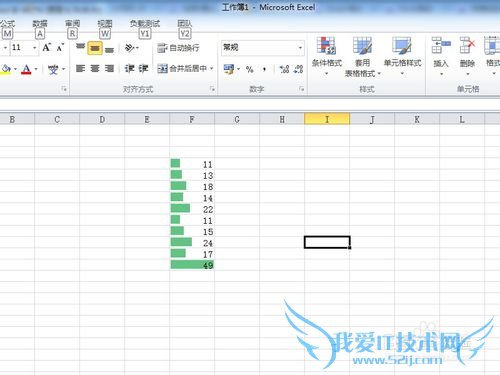Decrease decimal places
Screen dimensions: 500x375
click(299, 69)
